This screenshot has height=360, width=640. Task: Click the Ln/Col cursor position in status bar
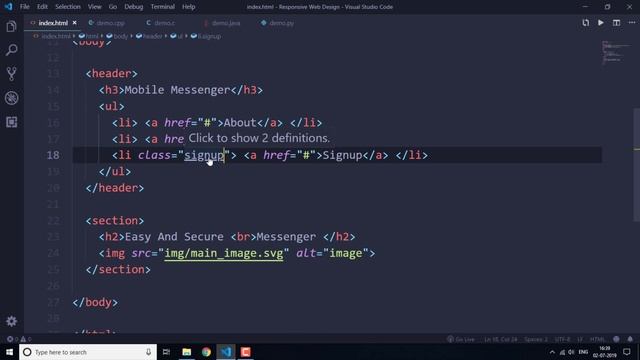tap(500, 339)
